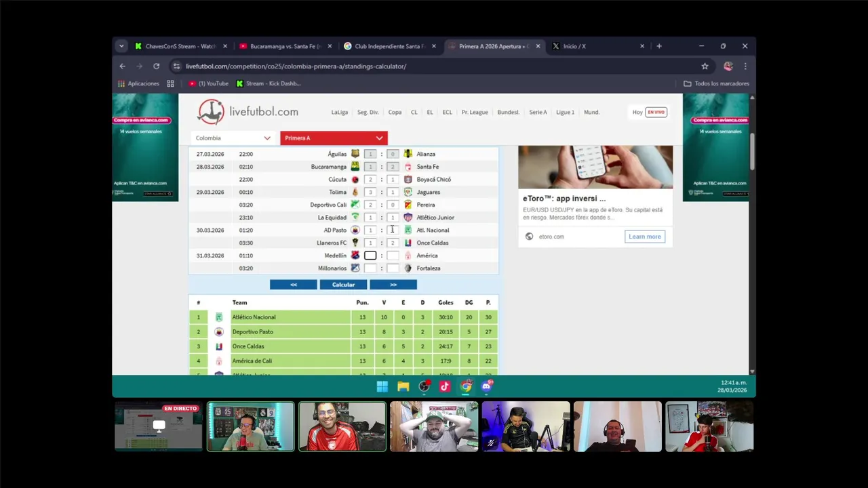Open the YouTube bookmark

208,83
